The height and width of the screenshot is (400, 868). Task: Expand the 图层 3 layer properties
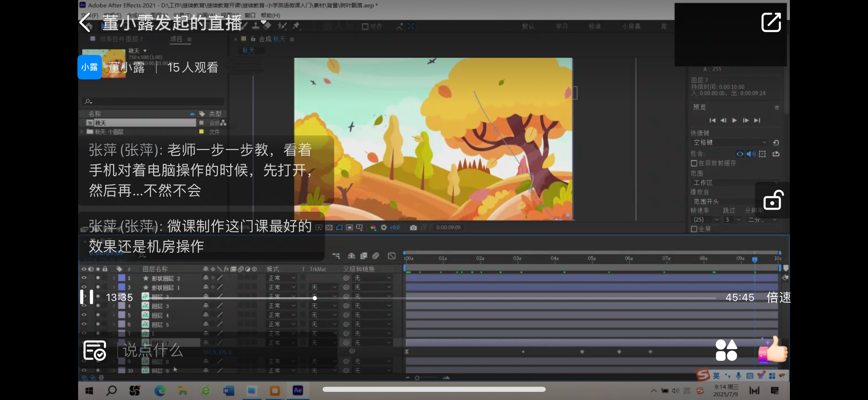click(x=114, y=306)
